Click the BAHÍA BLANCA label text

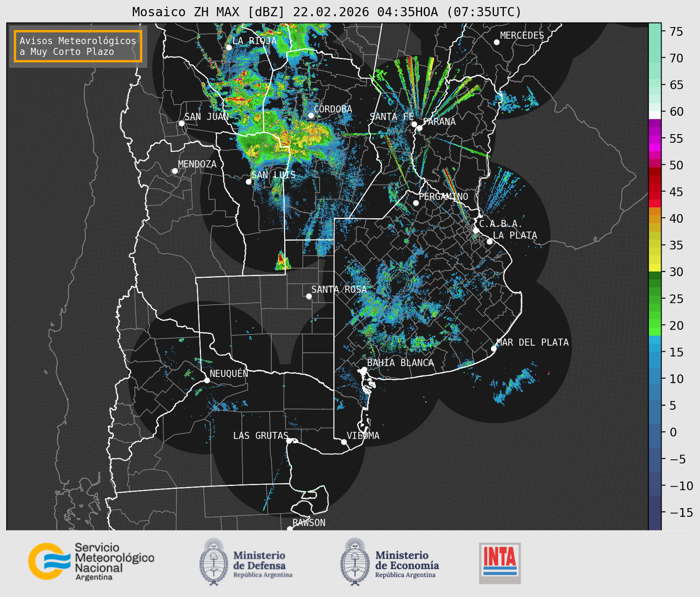[400, 363]
